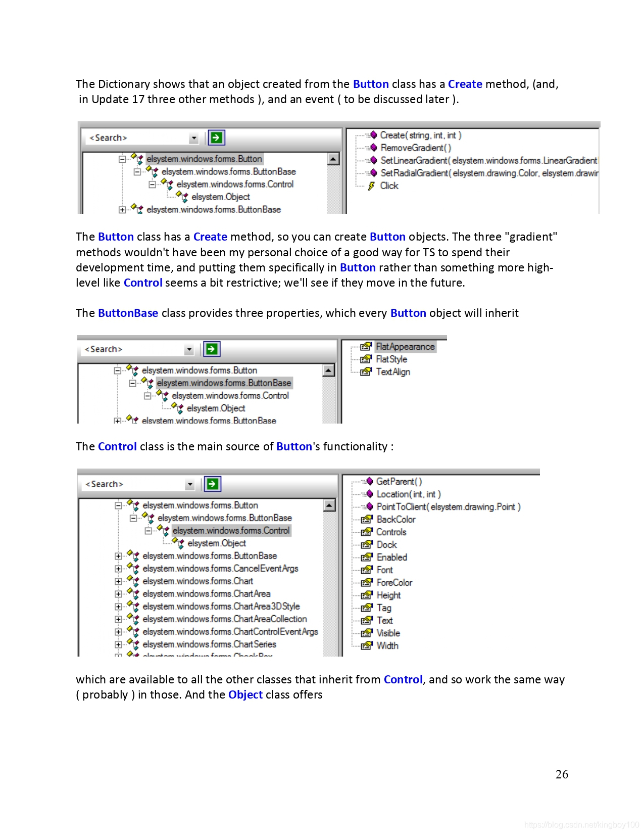Click the lightning-bolt Click event icon
The image size is (644, 834).
[371, 186]
